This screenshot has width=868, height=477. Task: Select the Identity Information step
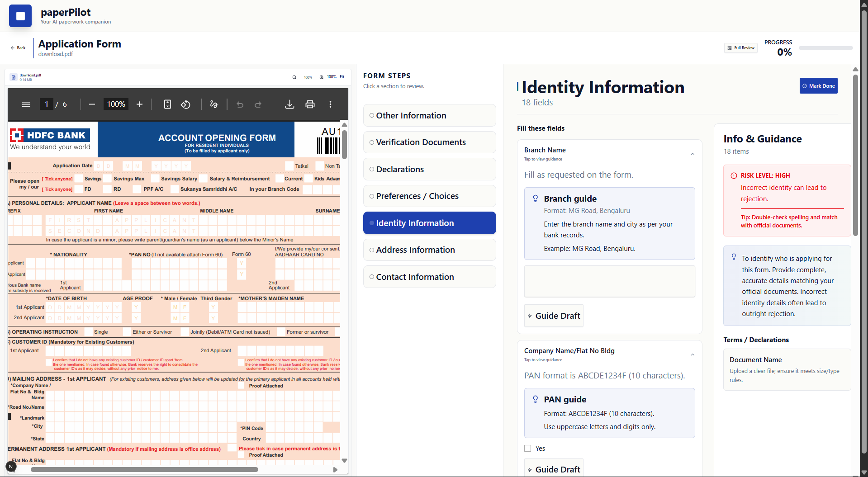pos(429,223)
